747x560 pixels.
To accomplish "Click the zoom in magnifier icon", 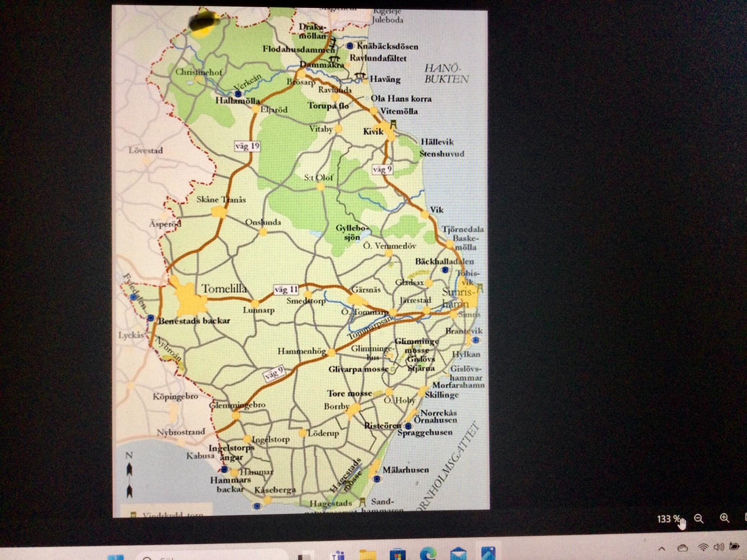I will [x=724, y=518].
